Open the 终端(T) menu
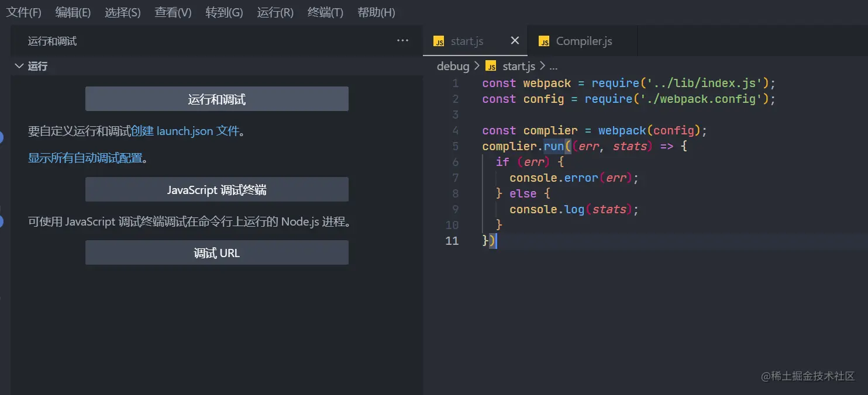868x395 pixels. (325, 12)
